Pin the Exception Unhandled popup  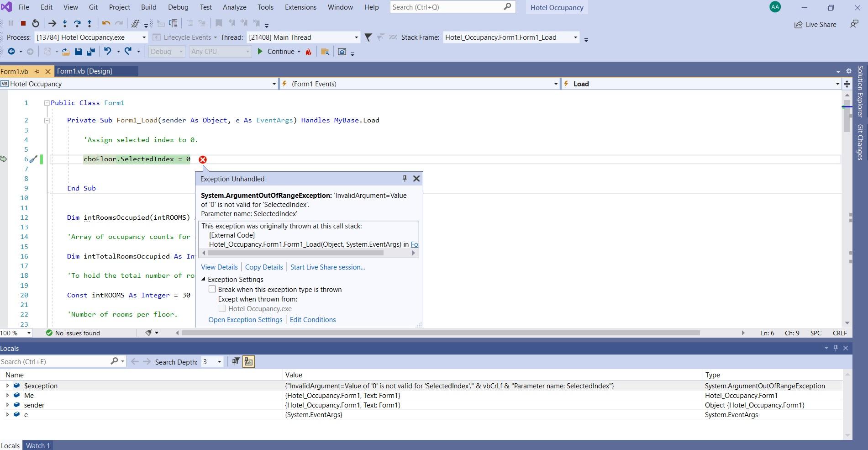[x=405, y=179]
